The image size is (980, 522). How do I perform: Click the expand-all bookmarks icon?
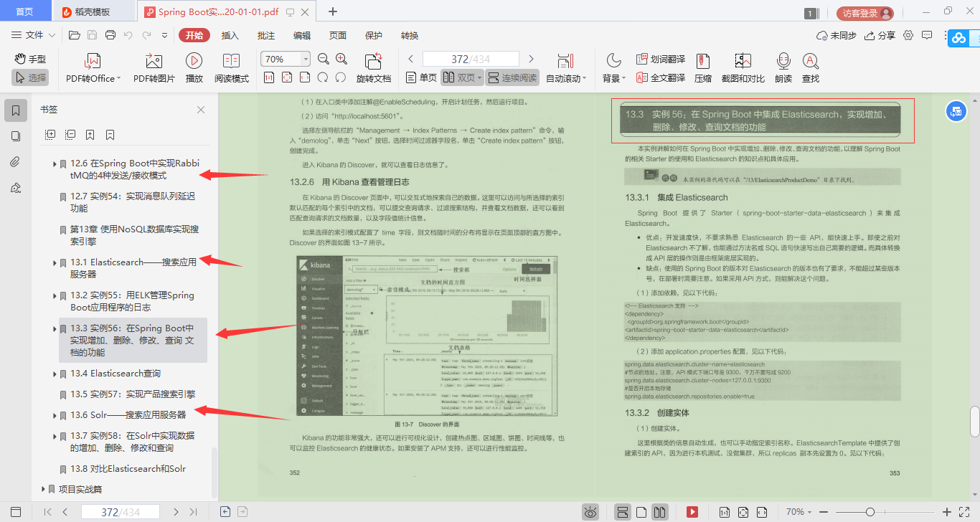[x=50, y=134]
